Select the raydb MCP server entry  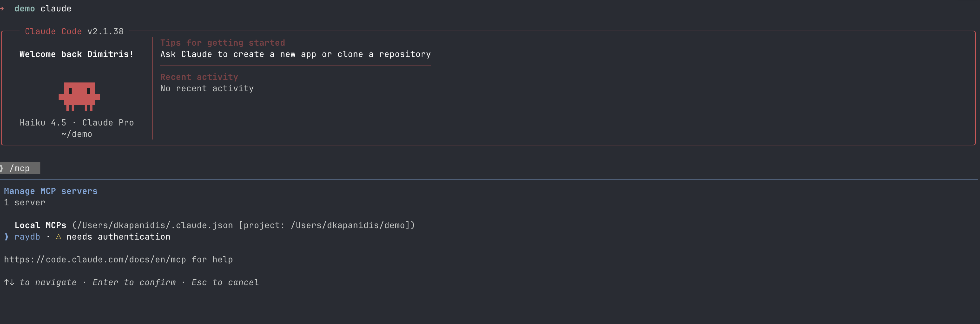(x=27, y=237)
